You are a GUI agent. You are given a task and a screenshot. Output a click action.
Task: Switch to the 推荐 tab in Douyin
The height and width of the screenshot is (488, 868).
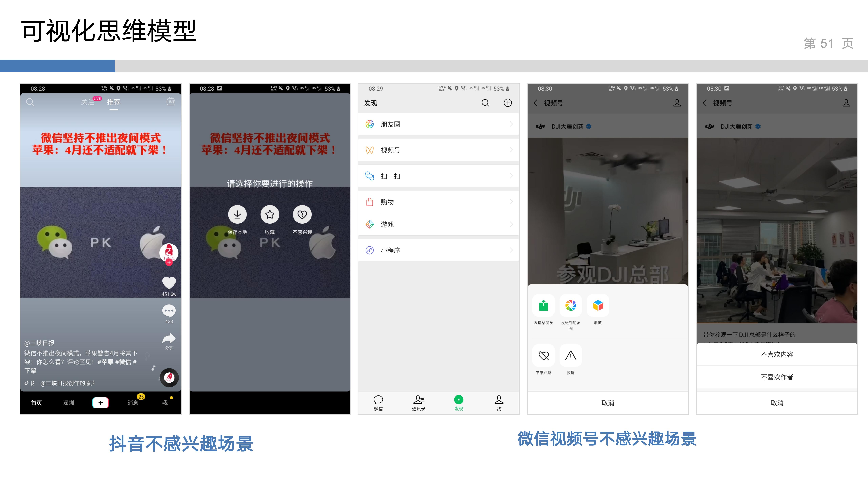pos(114,102)
